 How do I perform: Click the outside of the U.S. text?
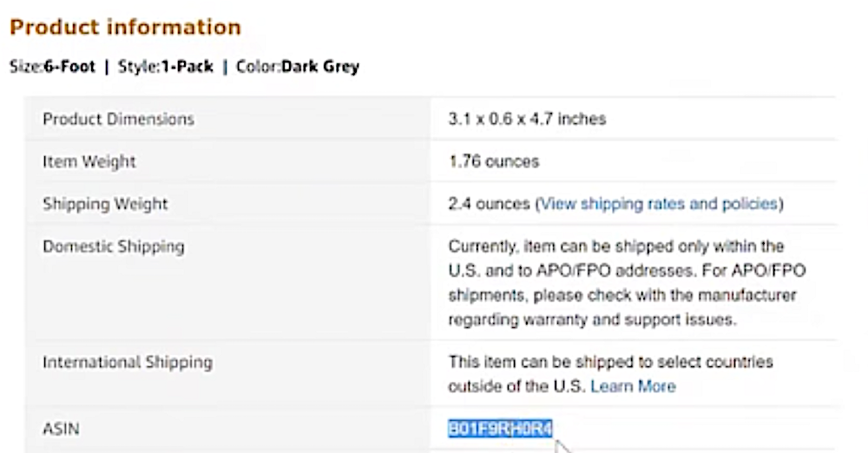516,386
